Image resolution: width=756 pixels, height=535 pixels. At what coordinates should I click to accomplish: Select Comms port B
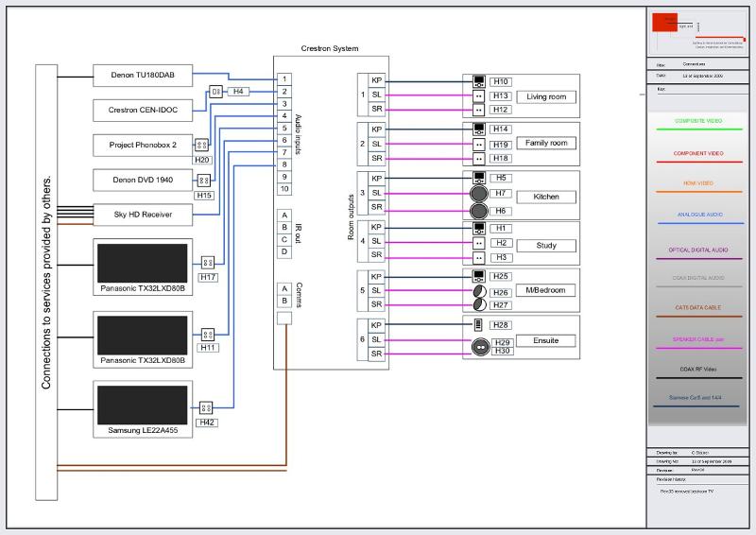(x=284, y=301)
